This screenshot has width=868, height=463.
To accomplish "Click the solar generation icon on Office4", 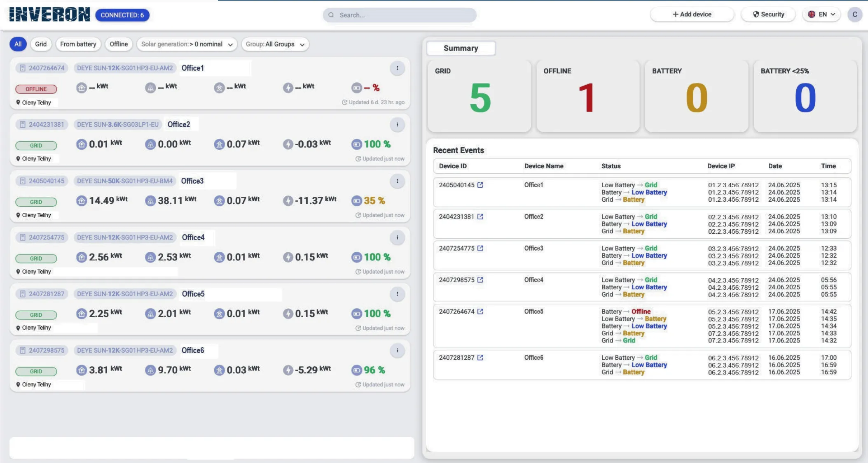I will (x=150, y=257).
